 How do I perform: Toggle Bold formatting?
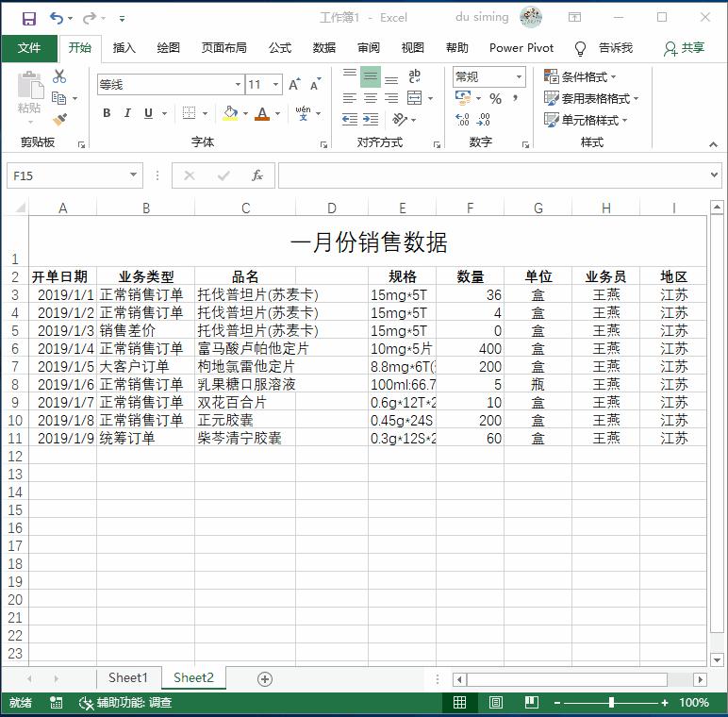(x=107, y=113)
